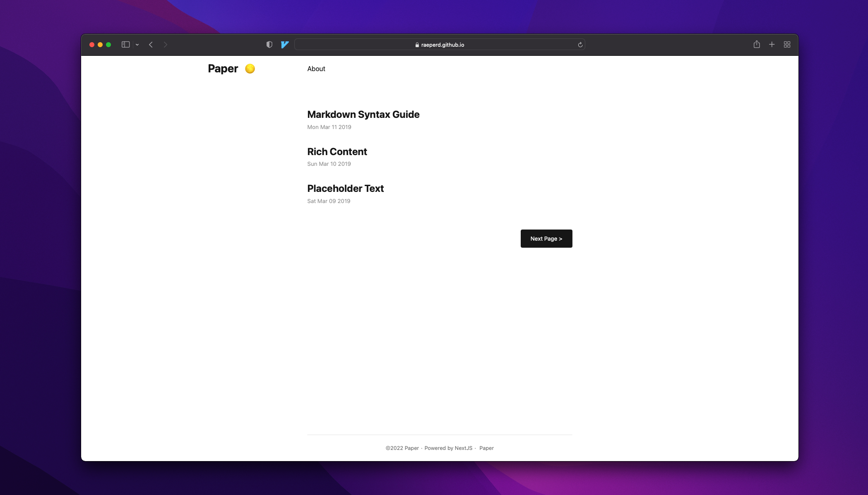Viewport: 868px width, 495px height.
Task: Click the Vite/V logo icon in toolbar
Action: pos(285,45)
